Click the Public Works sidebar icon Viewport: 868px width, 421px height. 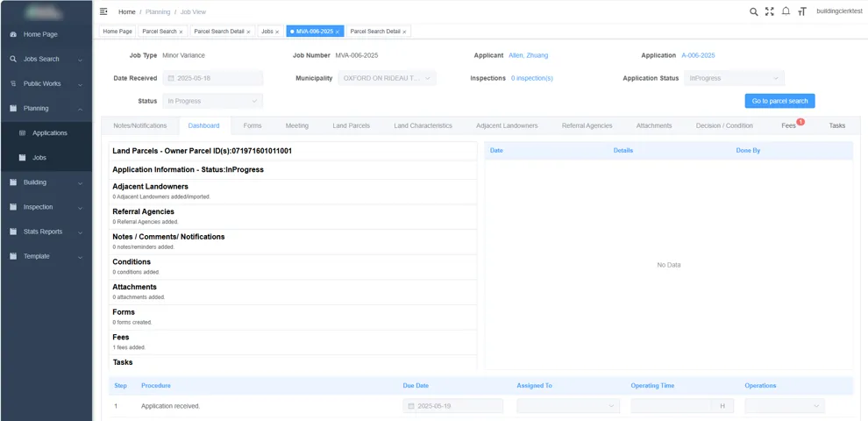pyautogui.click(x=13, y=83)
